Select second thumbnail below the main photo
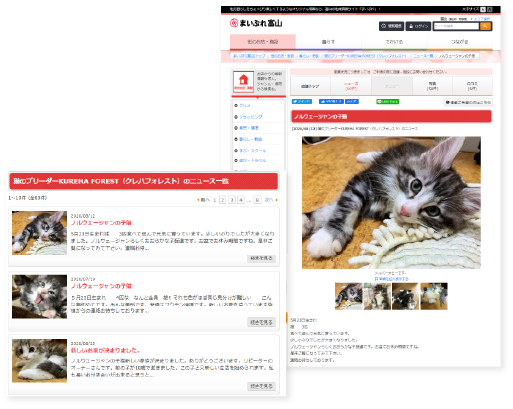 [x=377, y=296]
